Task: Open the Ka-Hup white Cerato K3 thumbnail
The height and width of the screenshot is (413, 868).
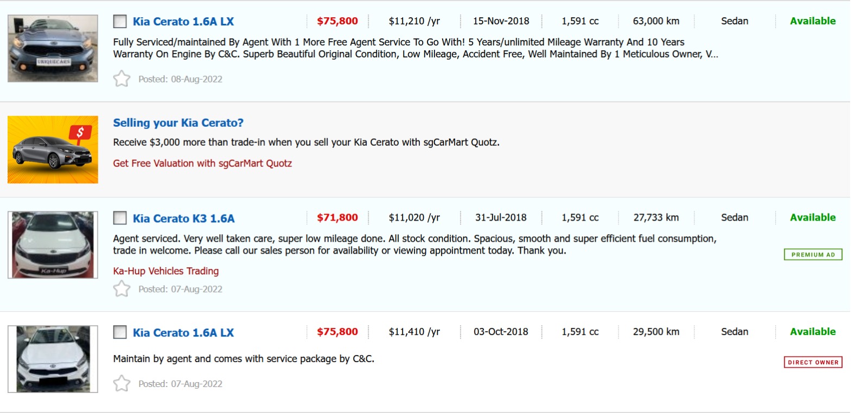Action: 53,245
